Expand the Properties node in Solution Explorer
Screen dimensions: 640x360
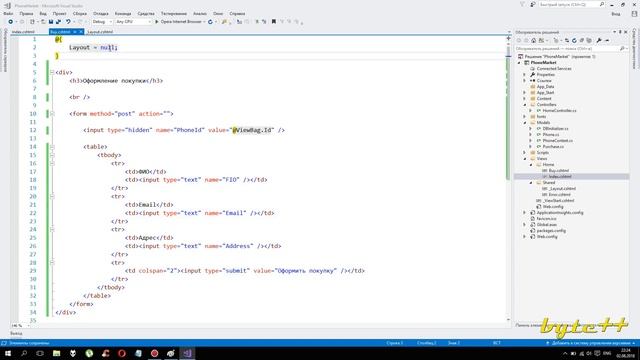525,75
